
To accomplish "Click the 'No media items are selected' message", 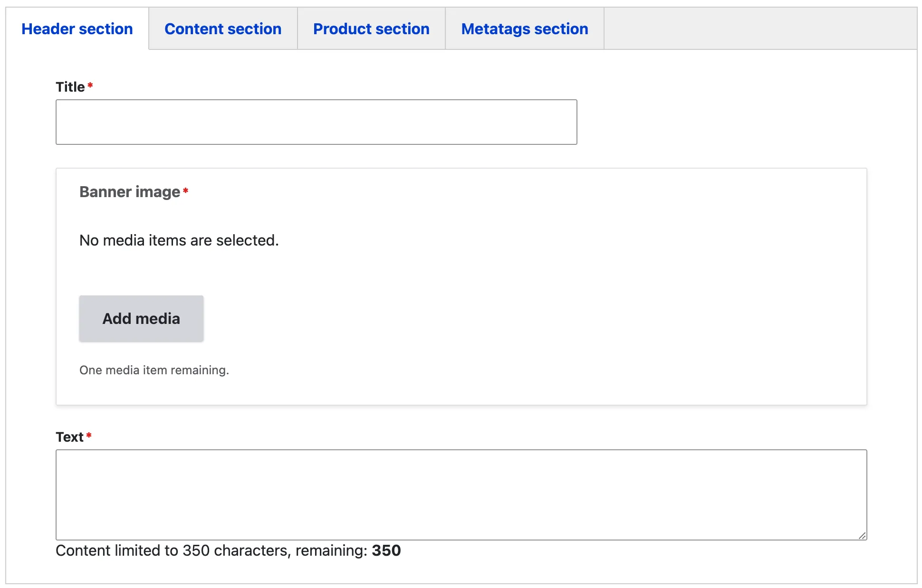I will click(179, 240).
